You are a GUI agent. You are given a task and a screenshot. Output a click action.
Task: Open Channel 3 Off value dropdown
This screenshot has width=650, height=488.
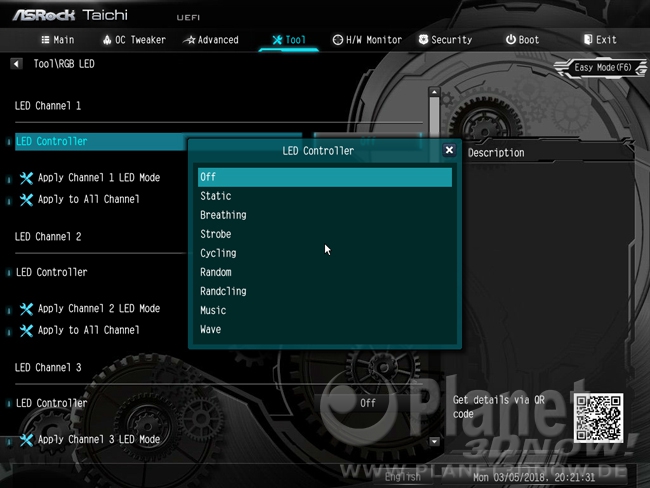[368, 403]
